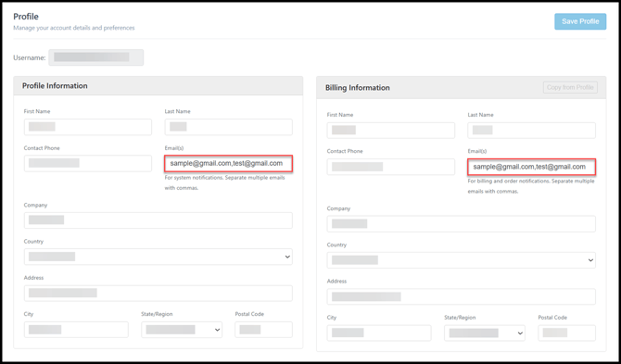Click the Save Profile button
621x364 pixels.
[580, 21]
